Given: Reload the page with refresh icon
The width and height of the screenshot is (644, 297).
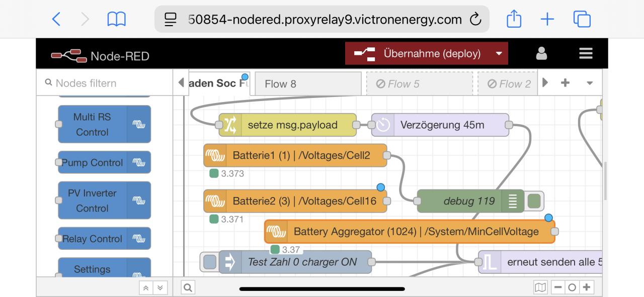Looking at the screenshot, I should pos(475,20).
